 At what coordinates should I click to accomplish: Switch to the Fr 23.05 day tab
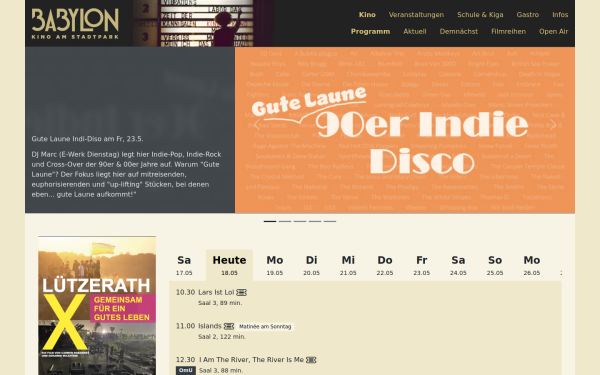[x=422, y=265]
